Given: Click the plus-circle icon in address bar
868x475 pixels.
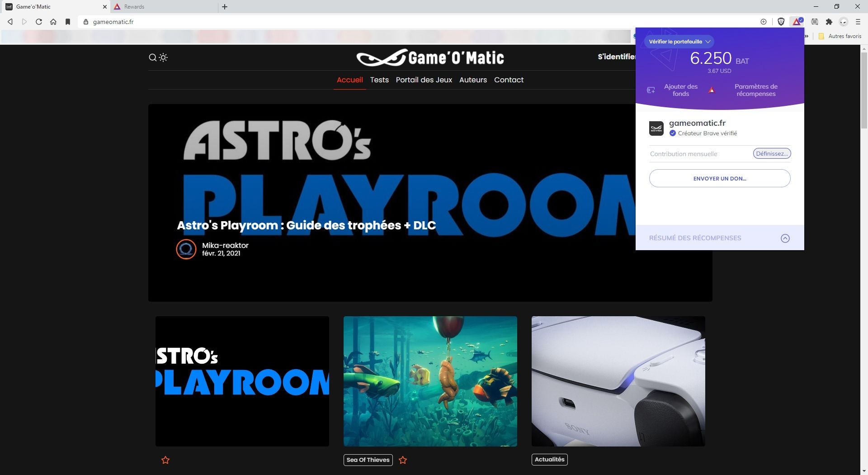Looking at the screenshot, I should [x=764, y=22].
